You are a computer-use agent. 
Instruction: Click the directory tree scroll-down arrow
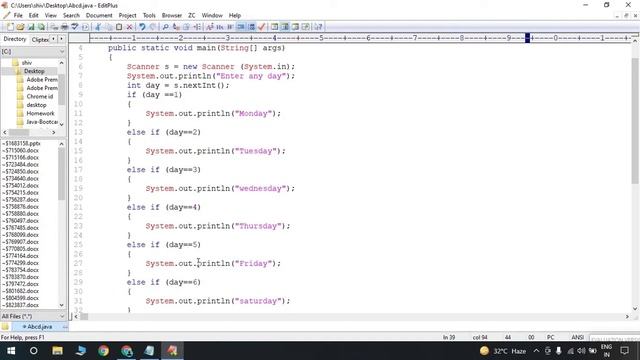(x=62, y=124)
